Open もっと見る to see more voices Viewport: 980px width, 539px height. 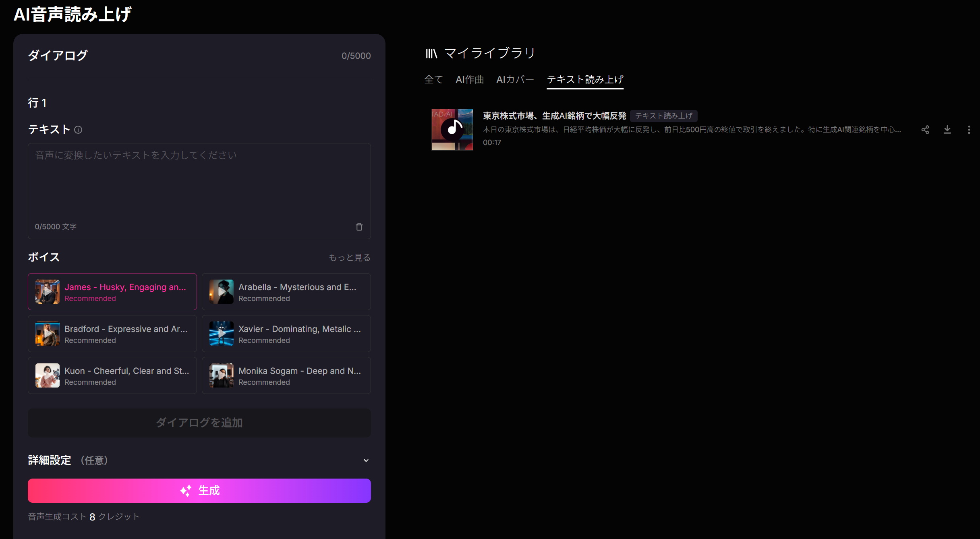pos(350,257)
